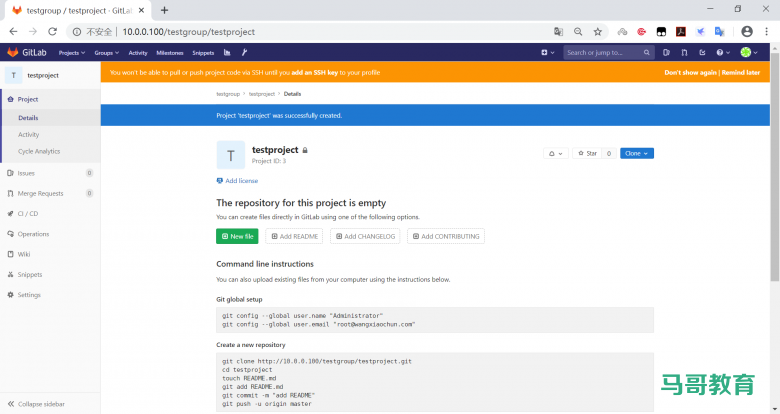Image resolution: width=780 pixels, height=414 pixels.
Task: Reload the page with refresh icon
Action: 52,31
